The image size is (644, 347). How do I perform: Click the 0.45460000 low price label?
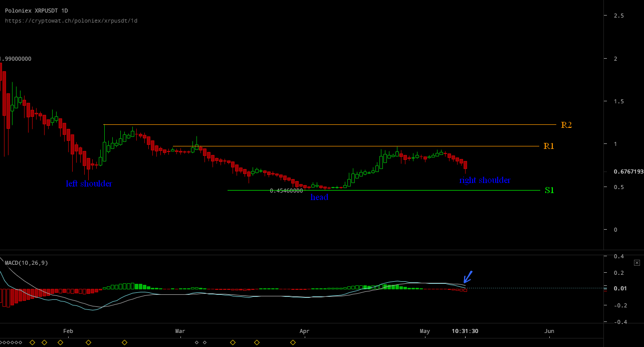(286, 191)
